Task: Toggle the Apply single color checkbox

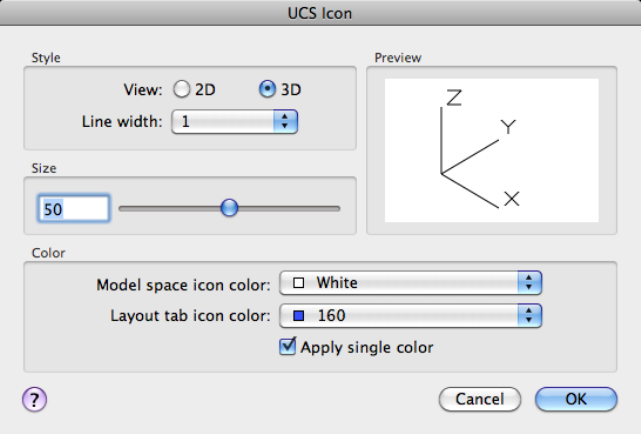Action: [x=288, y=347]
